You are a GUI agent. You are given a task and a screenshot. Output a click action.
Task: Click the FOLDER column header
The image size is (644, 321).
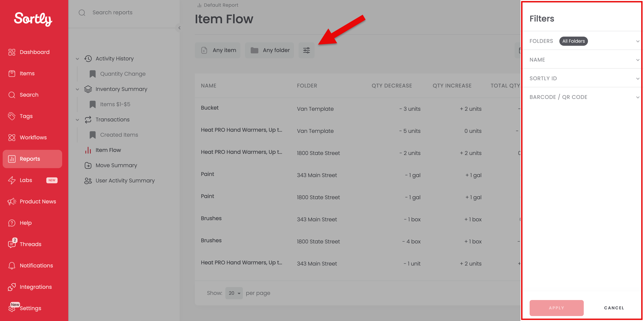point(307,86)
